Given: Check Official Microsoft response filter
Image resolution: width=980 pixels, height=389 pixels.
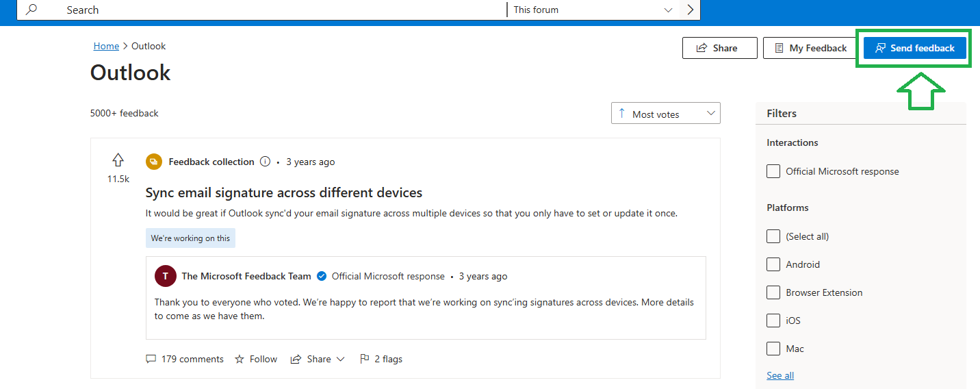Looking at the screenshot, I should (773, 171).
